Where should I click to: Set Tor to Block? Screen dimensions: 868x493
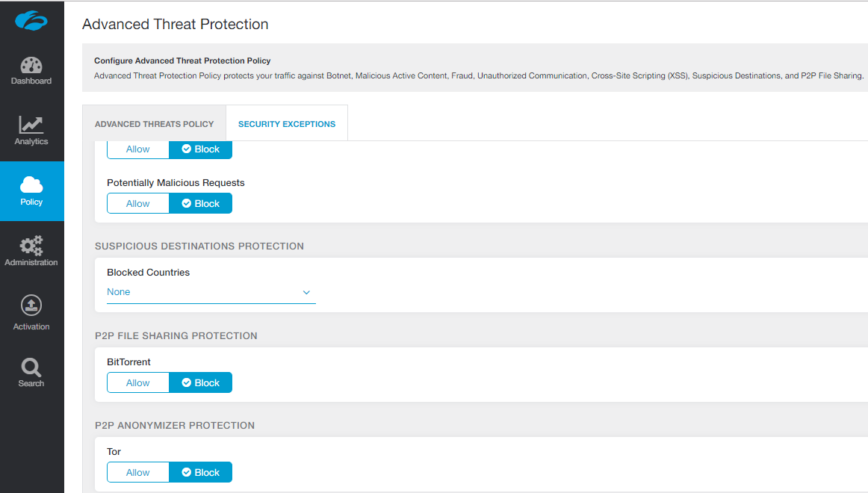point(201,472)
